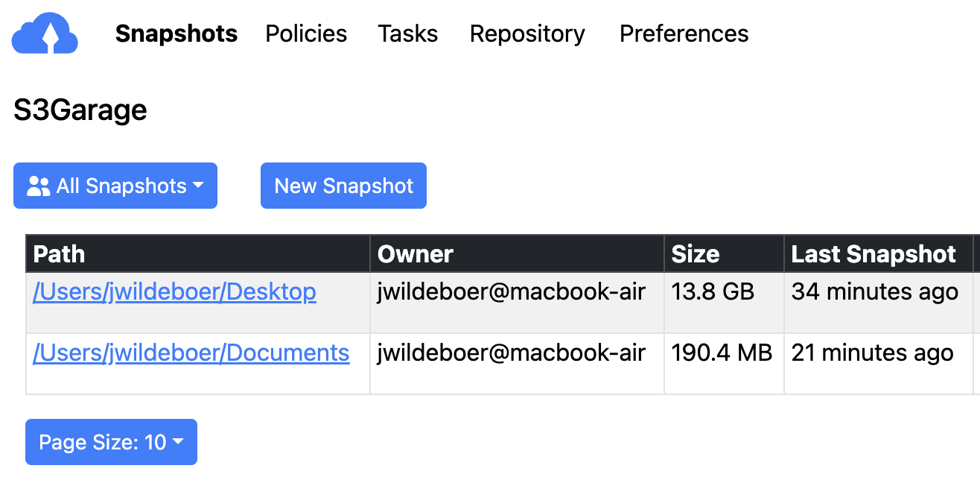Open the Snapshots tab

point(176,34)
